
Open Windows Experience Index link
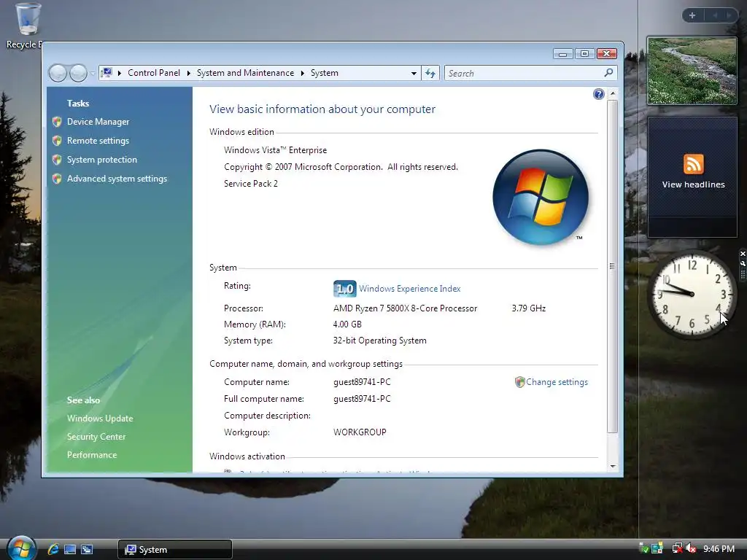tap(410, 289)
